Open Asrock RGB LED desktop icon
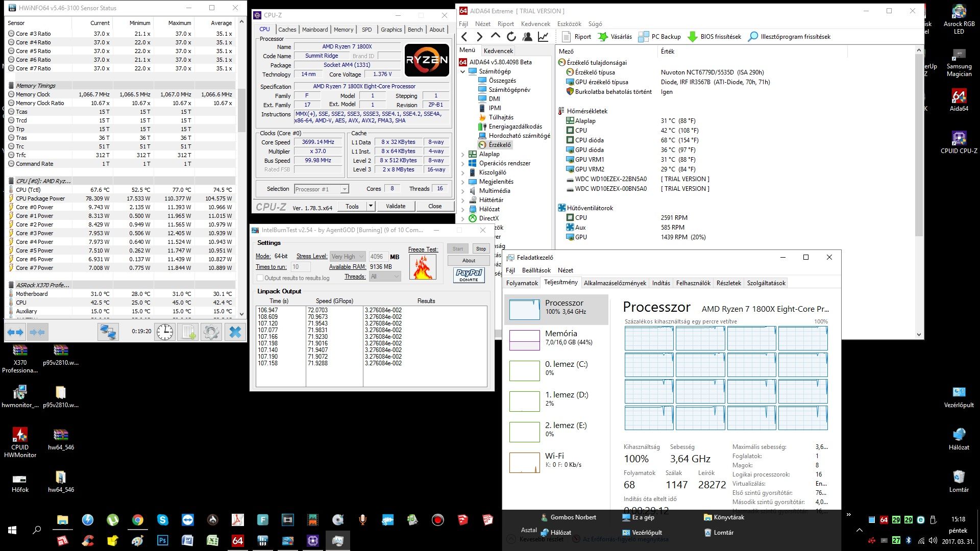This screenshot has height=551, width=980. (x=959, y=19)
